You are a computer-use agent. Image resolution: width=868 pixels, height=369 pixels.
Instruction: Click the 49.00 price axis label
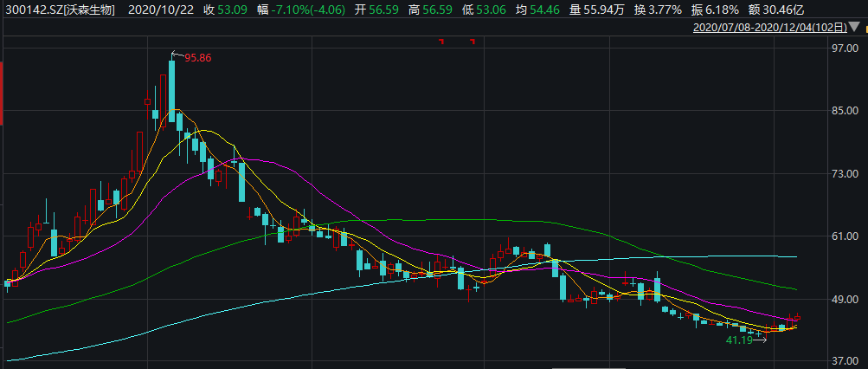(843, 299)
